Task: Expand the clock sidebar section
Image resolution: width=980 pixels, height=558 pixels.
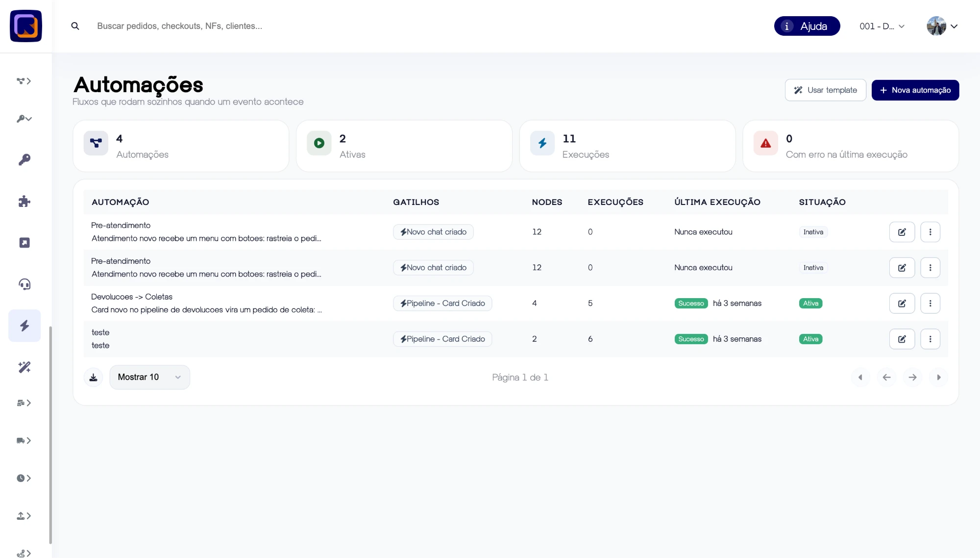Action: (x=24, y=478)
